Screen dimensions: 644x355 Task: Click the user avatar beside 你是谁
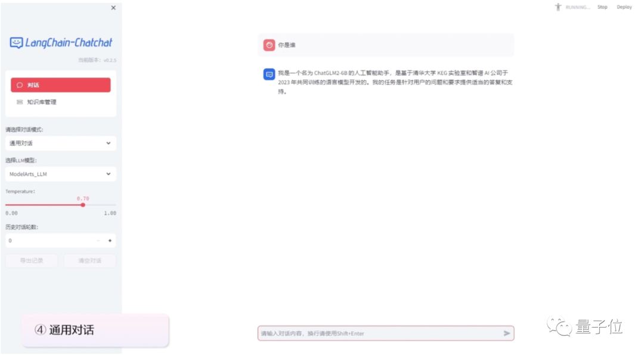tap(268, 45)
